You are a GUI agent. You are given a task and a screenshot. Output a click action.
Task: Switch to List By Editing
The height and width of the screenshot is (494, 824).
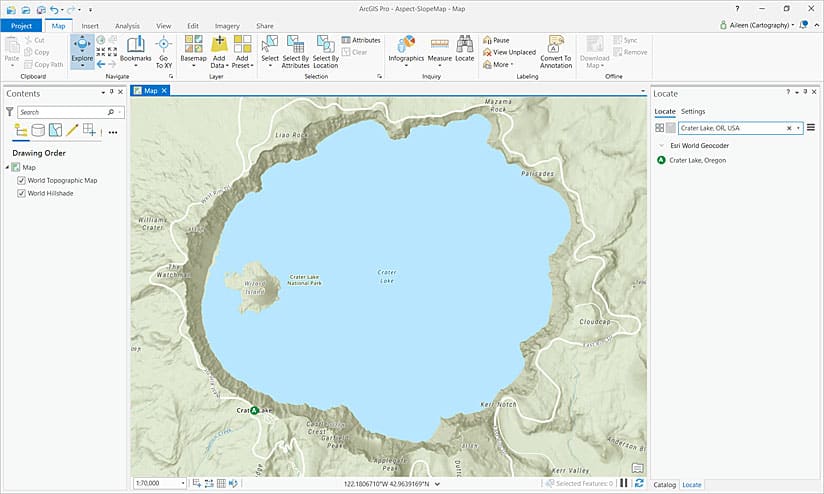(x=72, y=130)
